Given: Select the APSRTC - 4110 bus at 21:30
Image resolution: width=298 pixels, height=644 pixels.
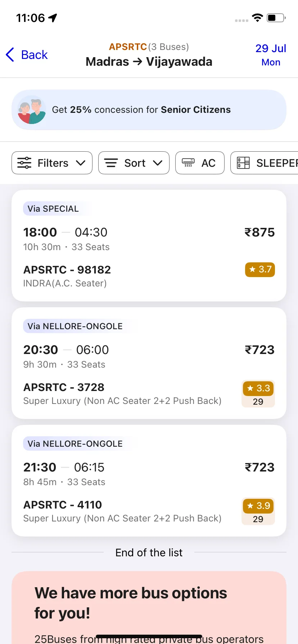Looking at the screenshot, I should click(149, 480).
